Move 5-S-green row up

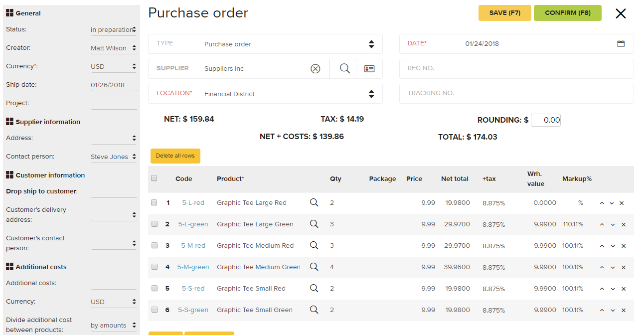[x=602, y=311]
